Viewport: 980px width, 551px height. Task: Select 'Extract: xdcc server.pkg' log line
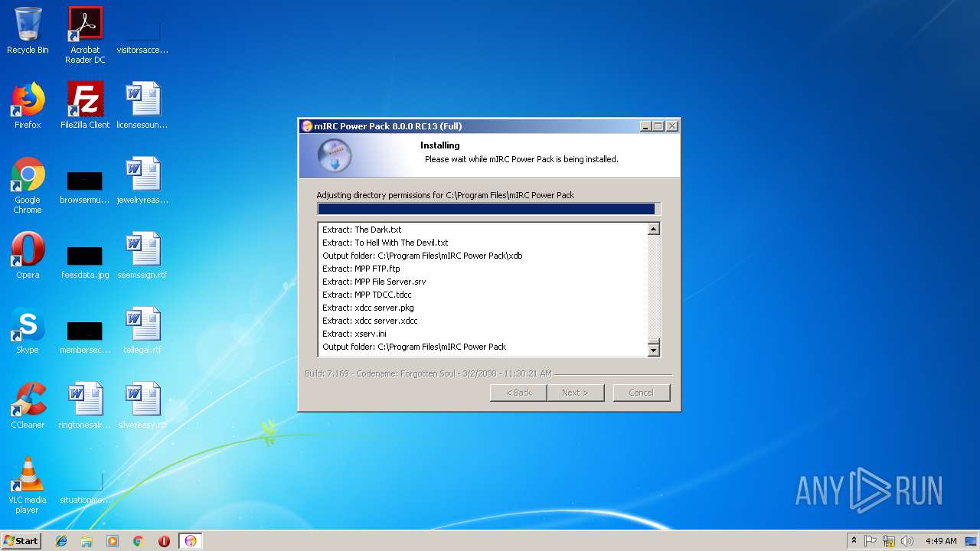pos(367,308)
